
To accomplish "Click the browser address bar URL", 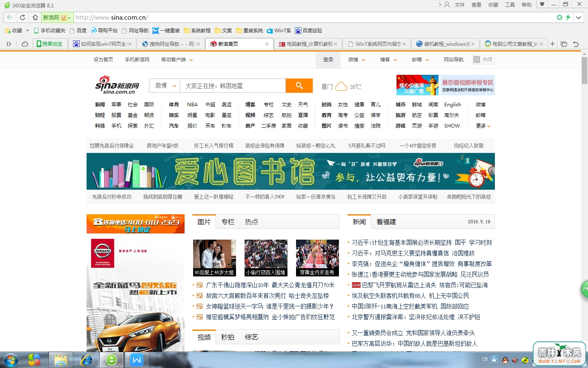I will tap(112, 18).
